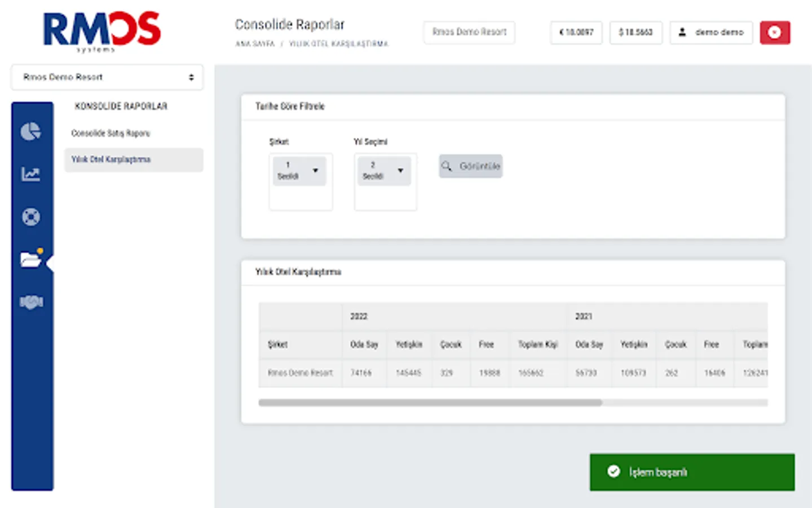Click the Rmos Demo Resort table cell

(x=301, y=373)
